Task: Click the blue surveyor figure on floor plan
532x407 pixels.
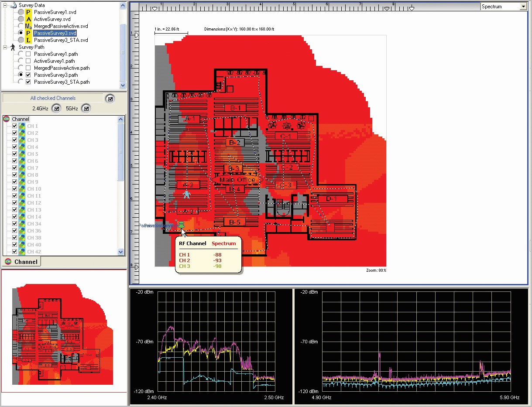Action: (187, 194)
